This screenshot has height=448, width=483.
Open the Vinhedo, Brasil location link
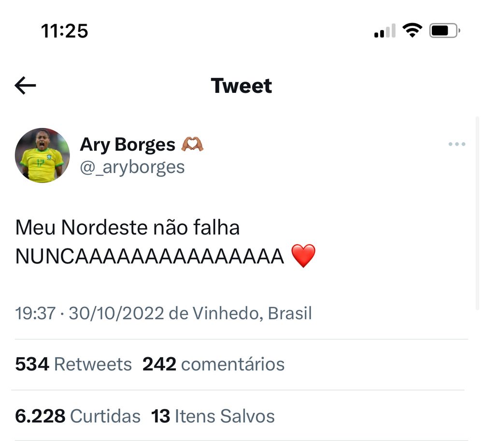[x=252, y=313]
